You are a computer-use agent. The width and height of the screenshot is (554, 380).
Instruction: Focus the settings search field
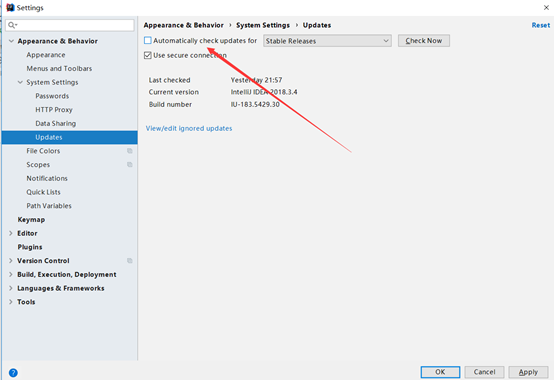70,25
